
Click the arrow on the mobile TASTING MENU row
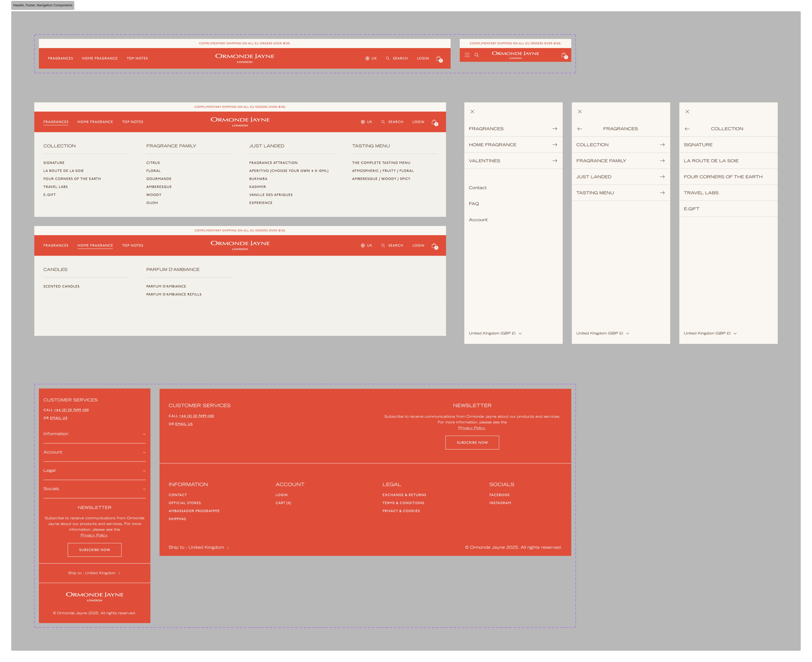click(662, 193)
